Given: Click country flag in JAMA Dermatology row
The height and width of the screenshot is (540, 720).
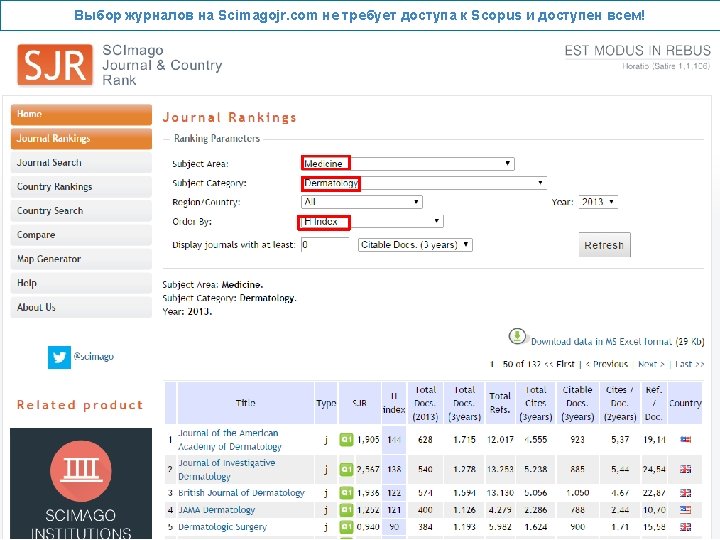Looking at the screenshot, I should pos(686,510).
